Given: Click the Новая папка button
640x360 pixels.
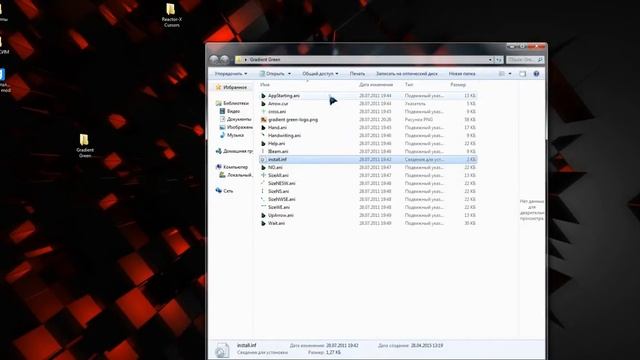Looking at the screenshot, I should tap(462, 74).
